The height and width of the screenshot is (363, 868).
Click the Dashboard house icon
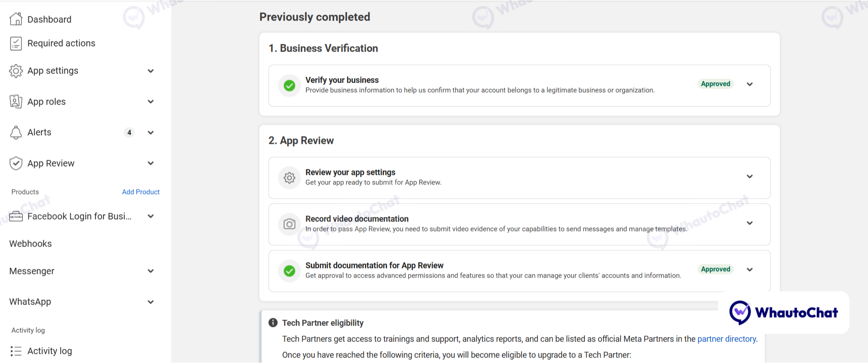click(16, 19)
